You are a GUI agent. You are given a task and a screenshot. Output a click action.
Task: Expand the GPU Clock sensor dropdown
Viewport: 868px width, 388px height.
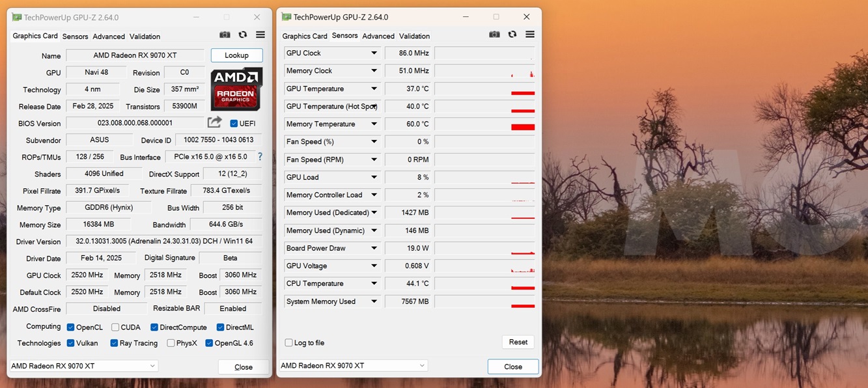pyautogui.click(x=374, y=53)
